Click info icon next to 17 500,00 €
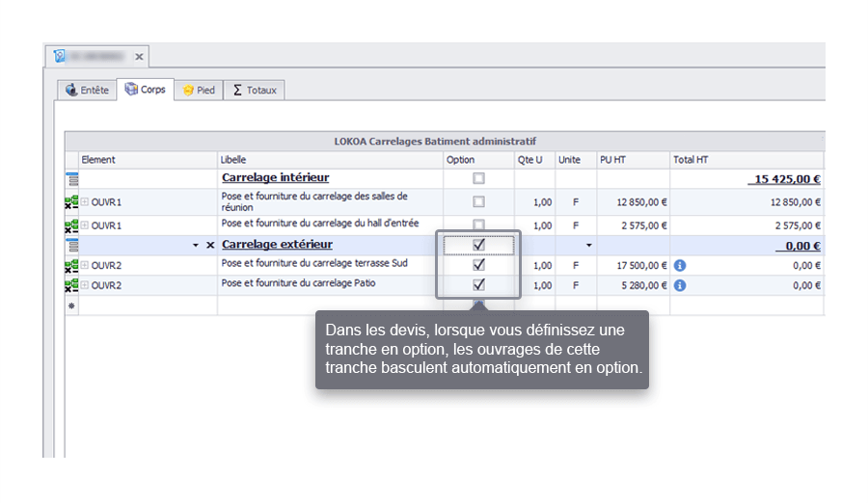 coord(680,265)
